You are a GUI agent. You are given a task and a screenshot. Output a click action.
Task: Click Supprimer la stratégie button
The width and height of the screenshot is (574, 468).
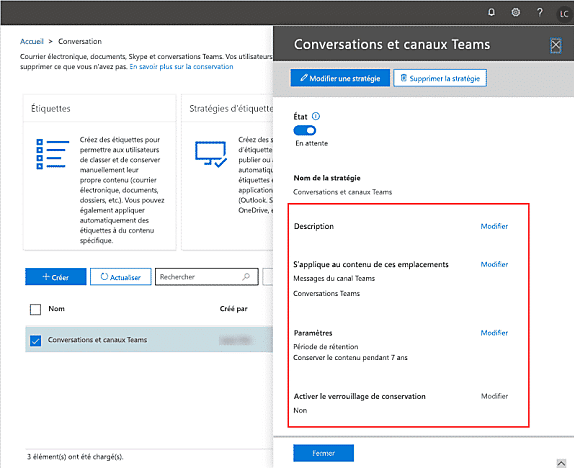440,78
